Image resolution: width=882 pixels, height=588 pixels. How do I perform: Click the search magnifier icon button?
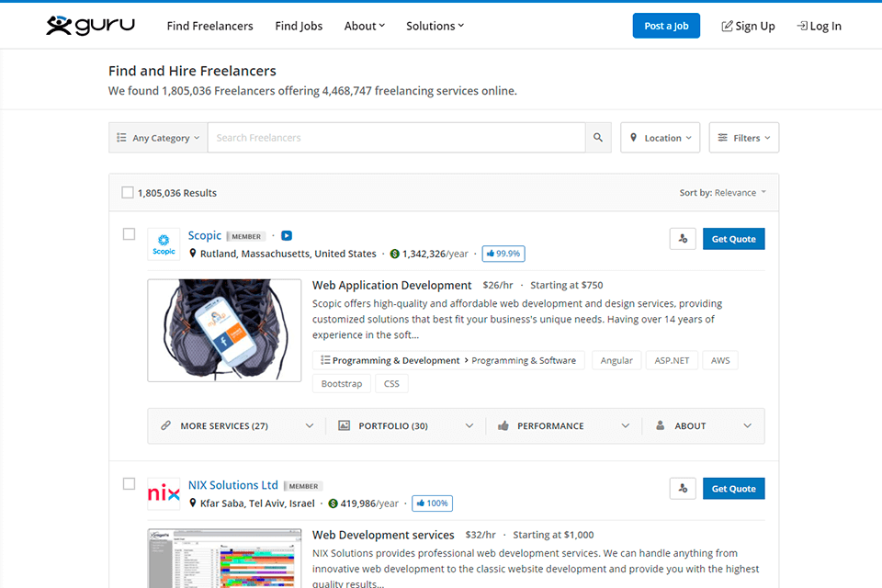click(x=598, y=137)
